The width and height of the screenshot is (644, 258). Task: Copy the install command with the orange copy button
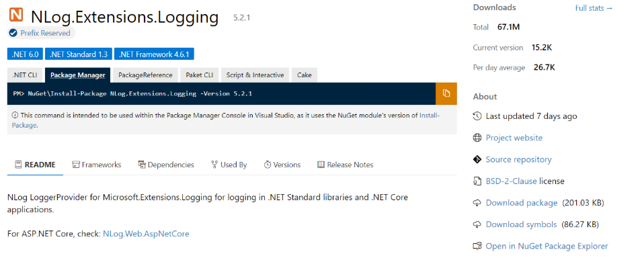point(446,93)
